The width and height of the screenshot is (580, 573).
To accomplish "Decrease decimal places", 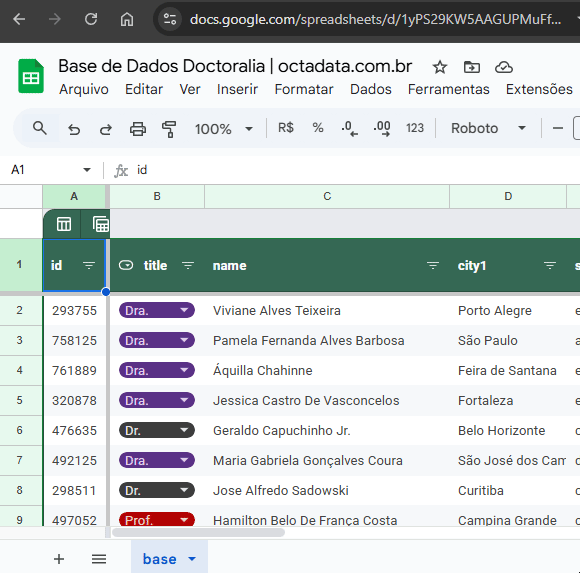I will (x=349, y=129).
